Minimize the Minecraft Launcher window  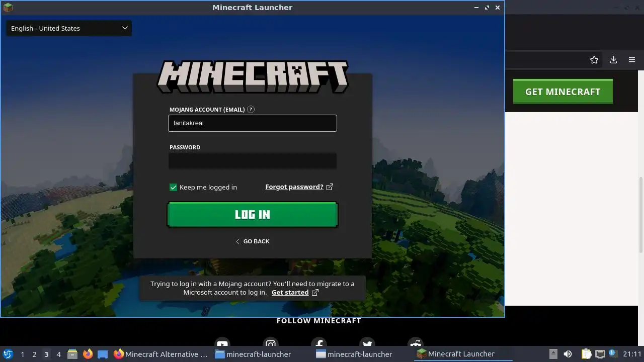click(x=476, y=8)
